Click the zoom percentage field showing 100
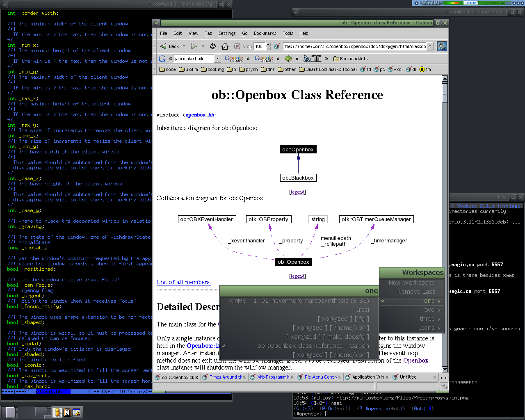The image size is (525, 420). (260, 46)
